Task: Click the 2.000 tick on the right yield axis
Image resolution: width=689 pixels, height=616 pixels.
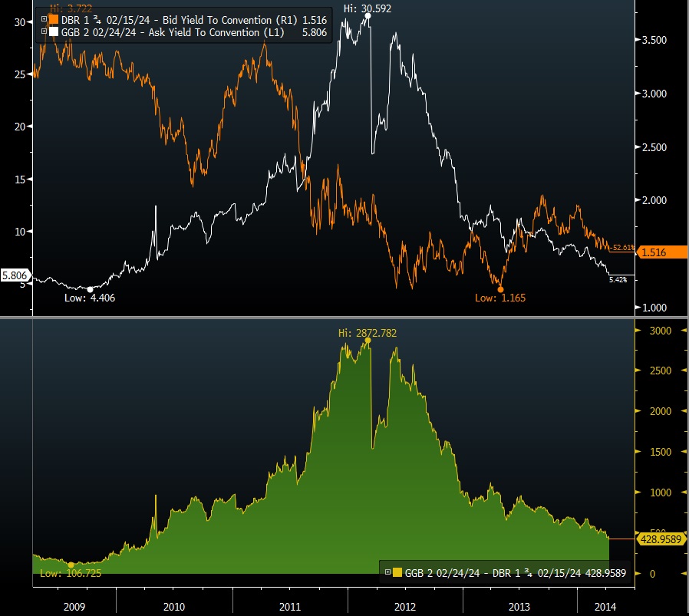Action: click(x=654, y=200)
